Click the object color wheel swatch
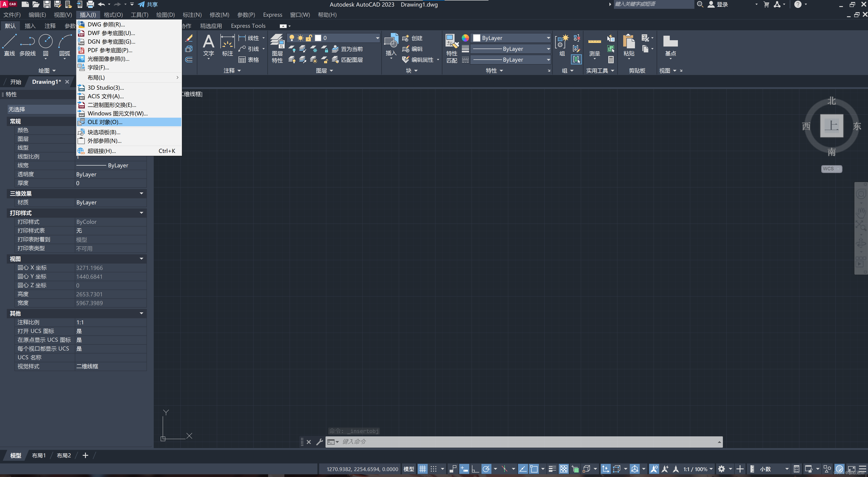This screenshot has width=868, height=477. point(465,38)
